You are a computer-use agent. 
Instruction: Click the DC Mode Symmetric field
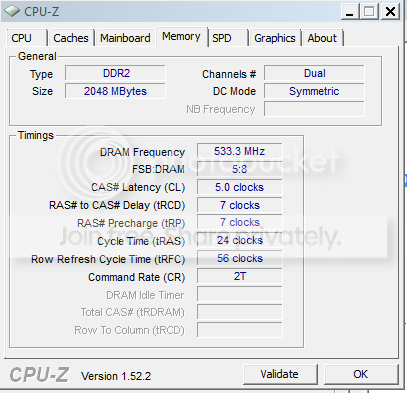[x=314, y=91]
